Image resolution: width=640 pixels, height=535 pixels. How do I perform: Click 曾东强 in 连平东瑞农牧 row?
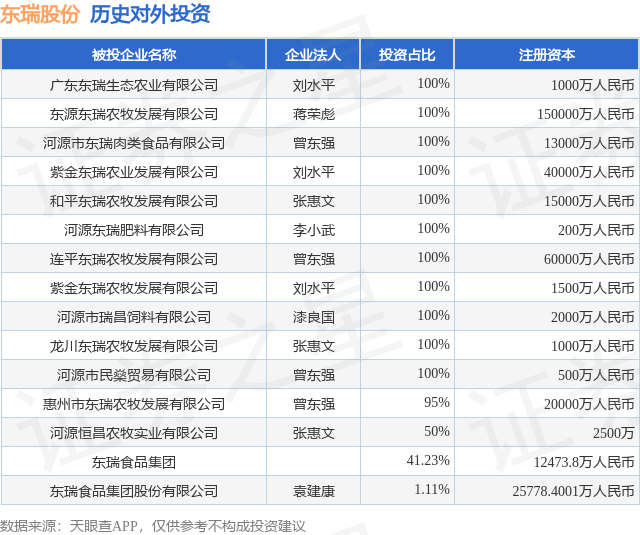tap(313, 259)
